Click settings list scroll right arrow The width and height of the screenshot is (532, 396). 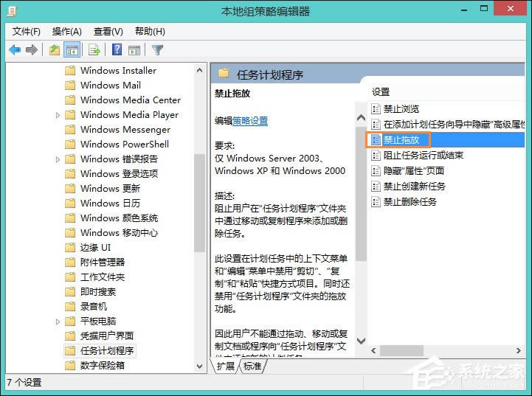point(519,350)
